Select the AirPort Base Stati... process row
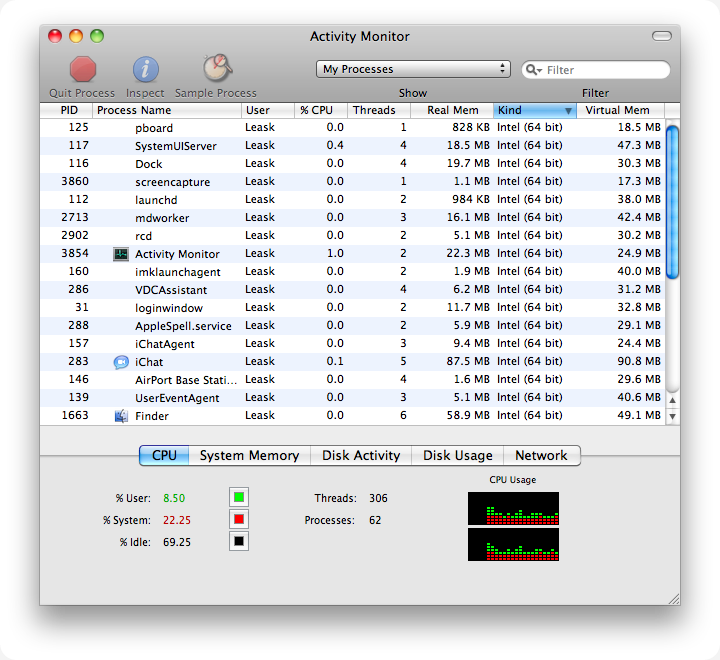Image resolution: width=720 pixels, height=660 pixels. pyautogui.click(x=353, y=380)
